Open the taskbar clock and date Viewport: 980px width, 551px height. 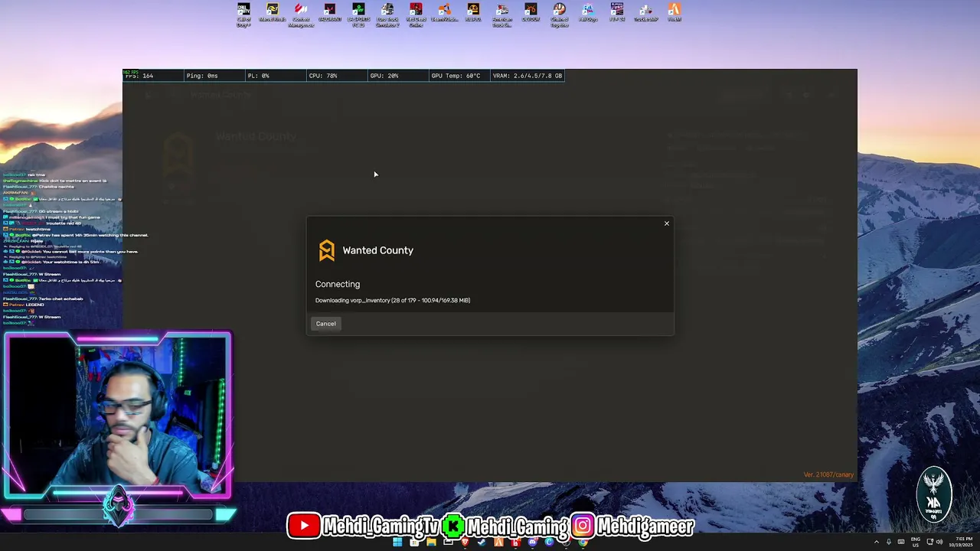click(x=960, y=542)
